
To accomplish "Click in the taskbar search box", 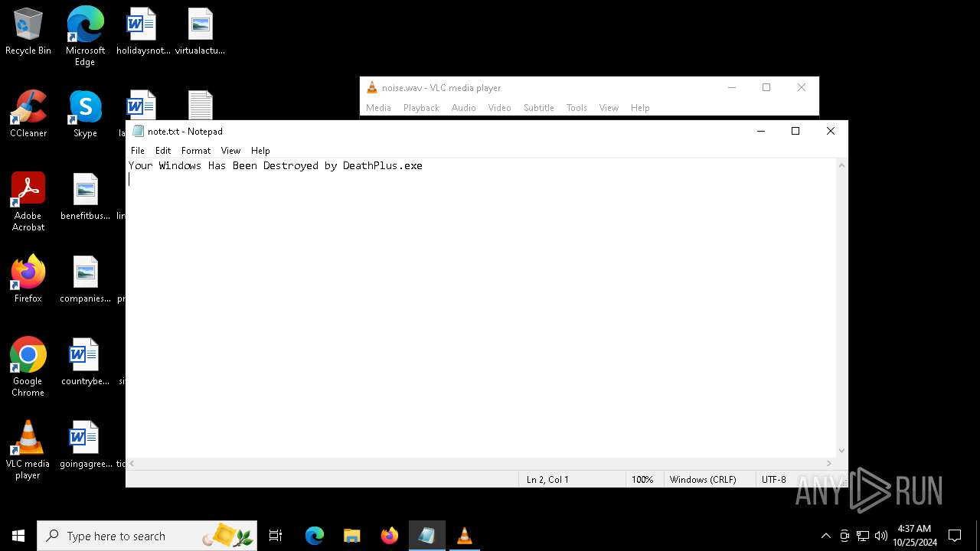I will click(147, 536).
